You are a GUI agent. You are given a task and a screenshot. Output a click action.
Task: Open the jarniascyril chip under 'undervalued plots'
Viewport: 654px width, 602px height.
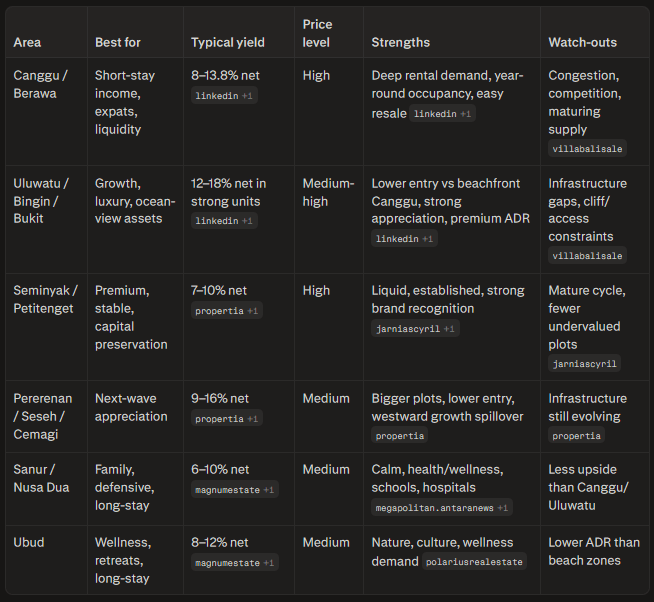coord(584,364)
